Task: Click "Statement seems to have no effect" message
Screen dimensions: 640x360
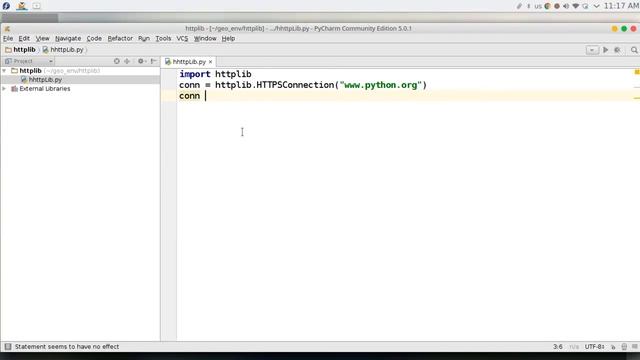Action: point(67,347)
